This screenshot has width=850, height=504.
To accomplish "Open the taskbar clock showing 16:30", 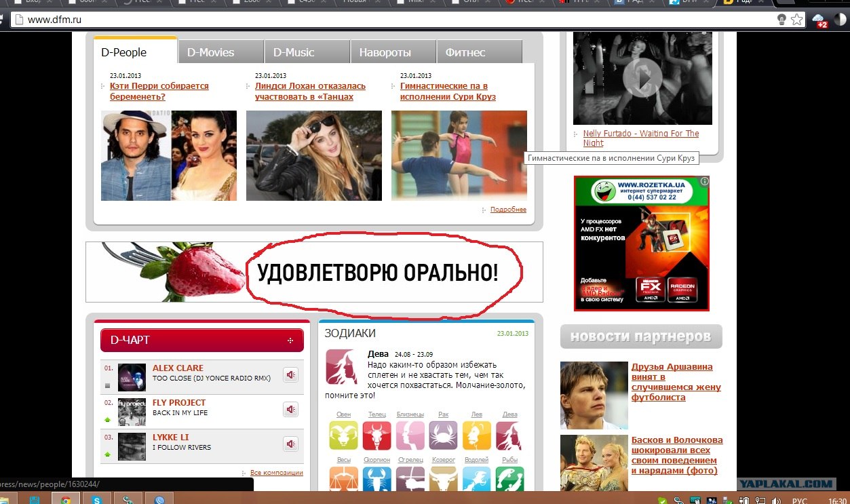I will (x=838, y=501).
